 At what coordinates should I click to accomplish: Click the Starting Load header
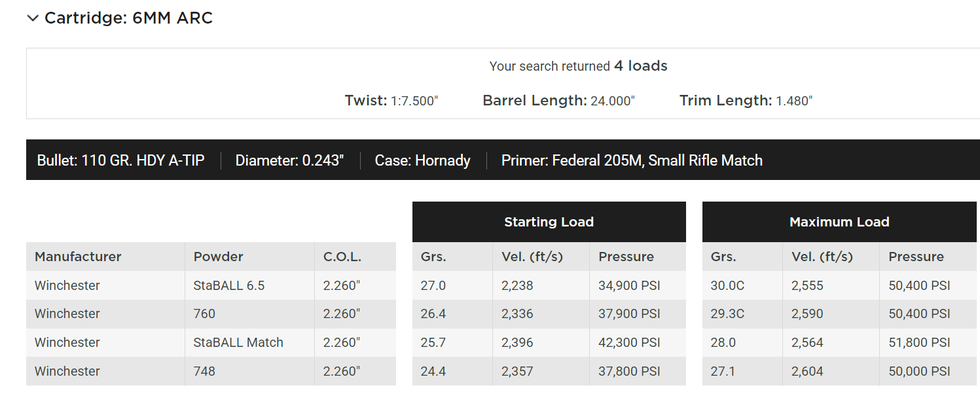click(549, 222)
